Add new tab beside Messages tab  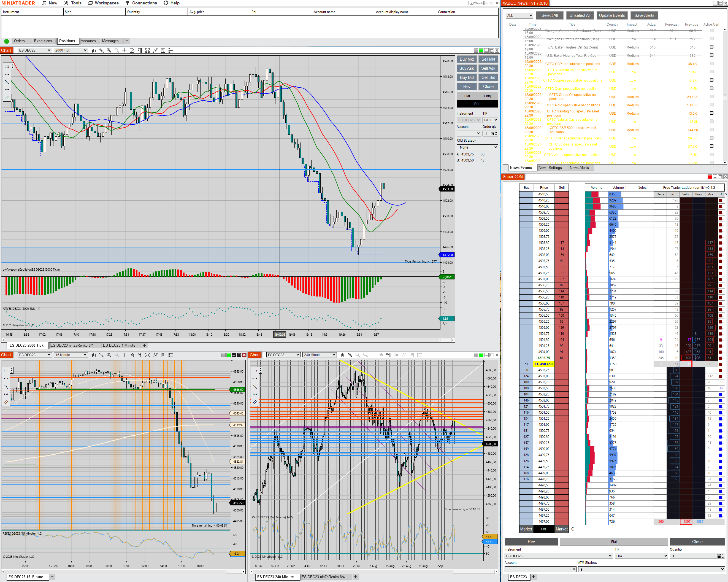click(x=127, y=41)
